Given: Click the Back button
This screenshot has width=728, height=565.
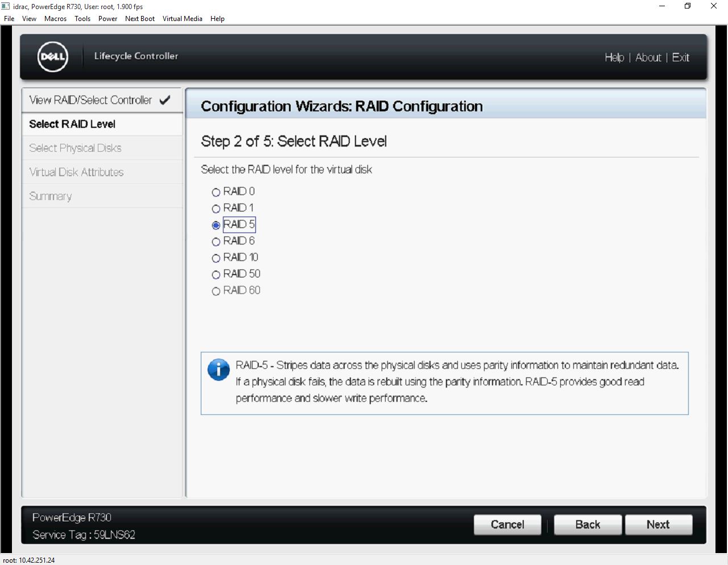Looking at the screenshot, I should click(x=588, y=525).
